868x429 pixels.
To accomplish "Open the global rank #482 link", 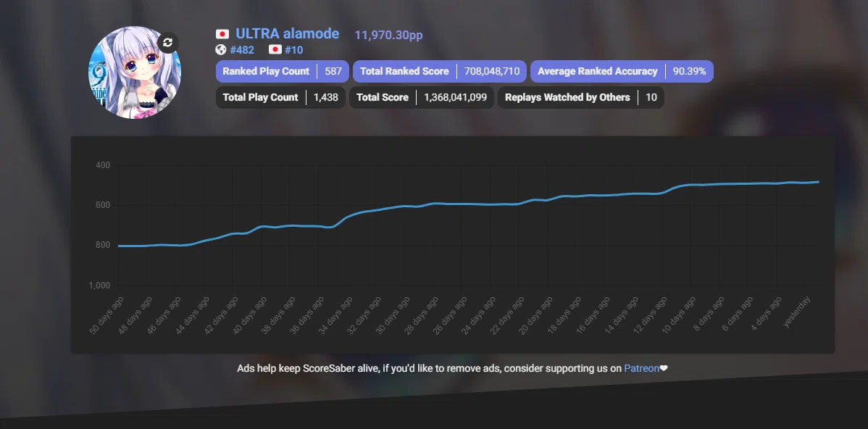I will pos(242,50).
